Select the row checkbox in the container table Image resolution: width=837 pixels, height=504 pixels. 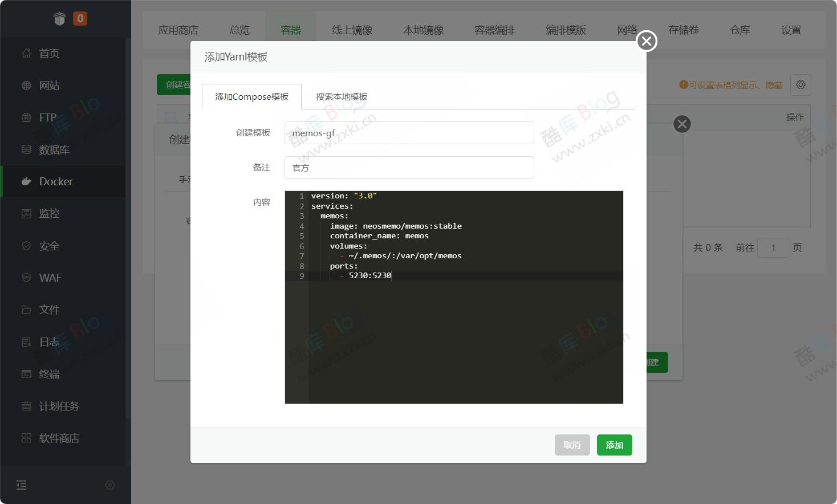pos(170,116)
